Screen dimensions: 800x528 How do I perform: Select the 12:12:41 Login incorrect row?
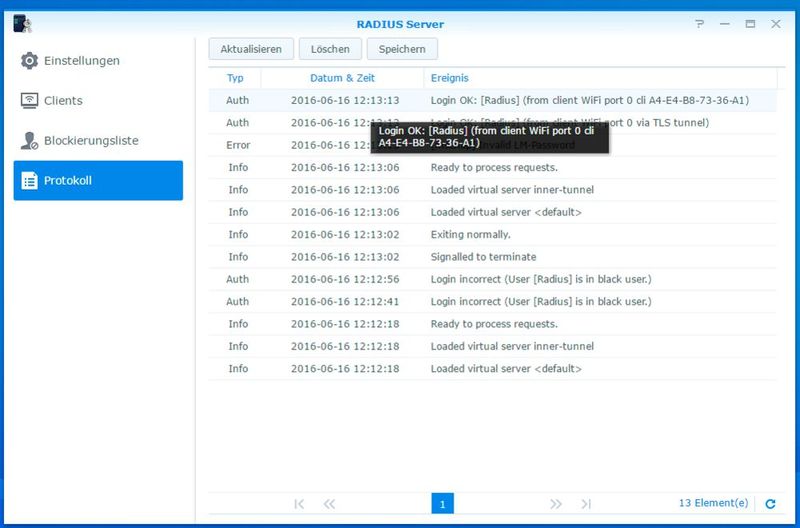click(x=492, y=301)
